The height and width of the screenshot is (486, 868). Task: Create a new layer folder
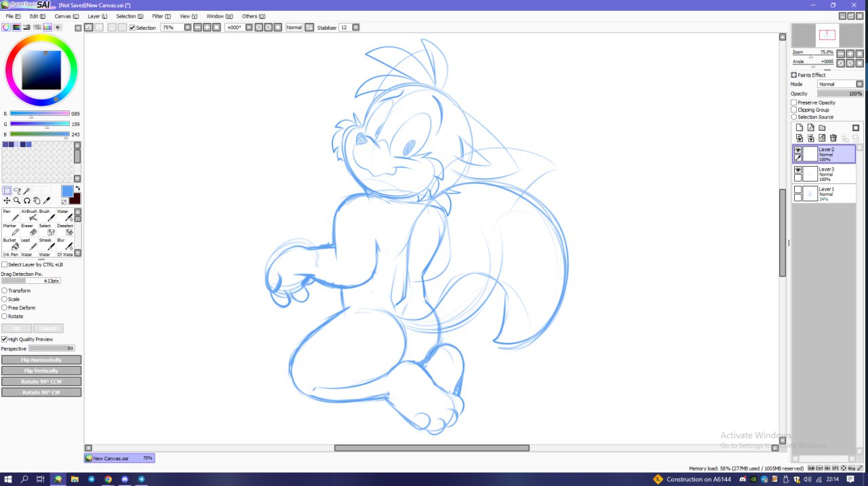click(822, 127)
